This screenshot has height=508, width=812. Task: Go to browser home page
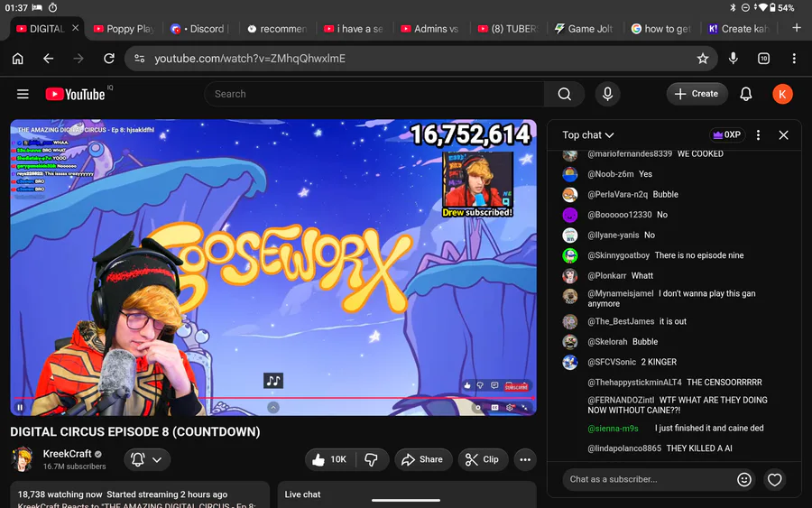(18, 59)
